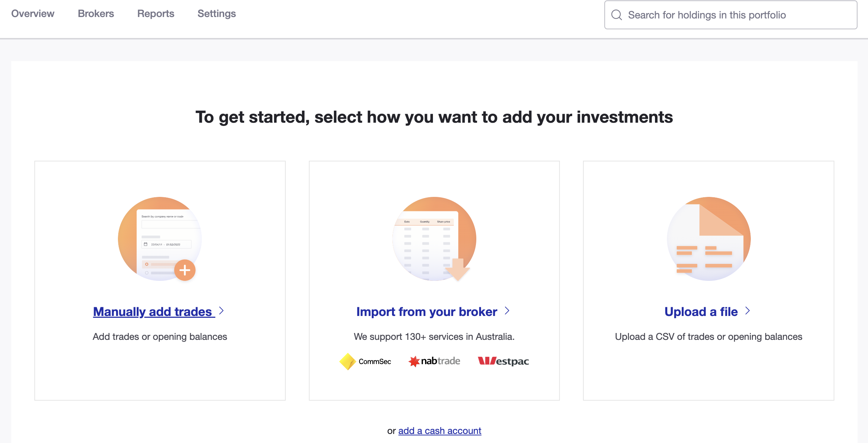Click the Westpac logo
Image resolution: width=868 pixels, height=443 pixels.
(503, 361)
